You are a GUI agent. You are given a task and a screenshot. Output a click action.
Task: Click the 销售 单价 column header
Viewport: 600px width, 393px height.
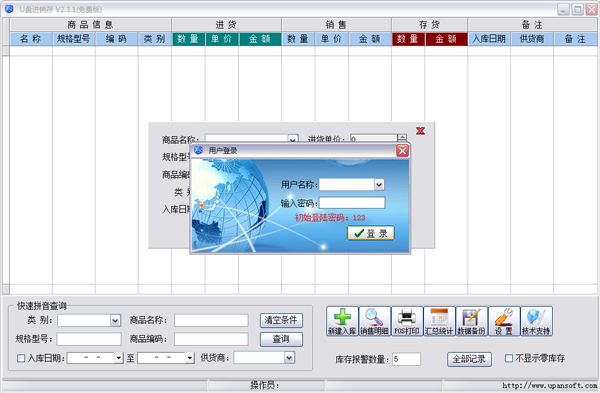332,39
